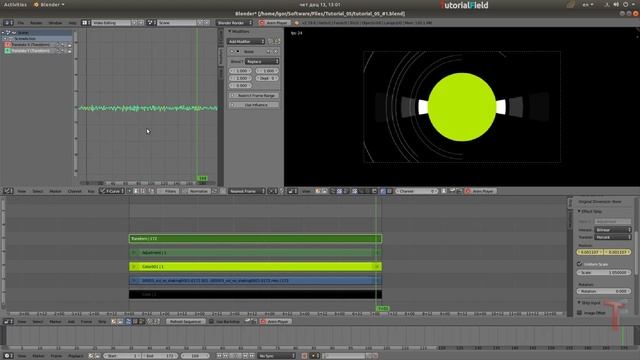Open the Activities overview in top bar
This screenshot has width=640, height=360.
tap(15, 4)
